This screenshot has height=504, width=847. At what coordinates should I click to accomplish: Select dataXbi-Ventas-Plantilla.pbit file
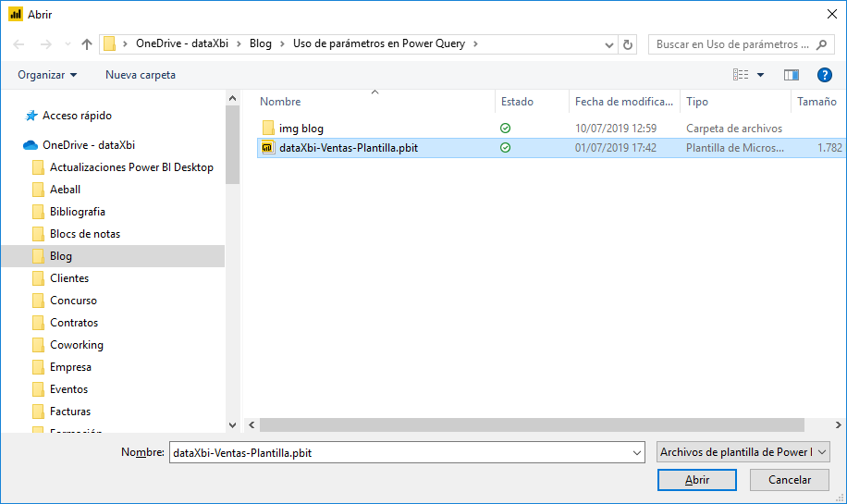pos(349,148)
